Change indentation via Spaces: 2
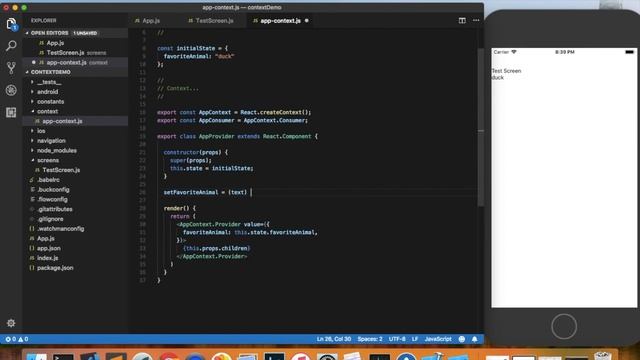 370,339
